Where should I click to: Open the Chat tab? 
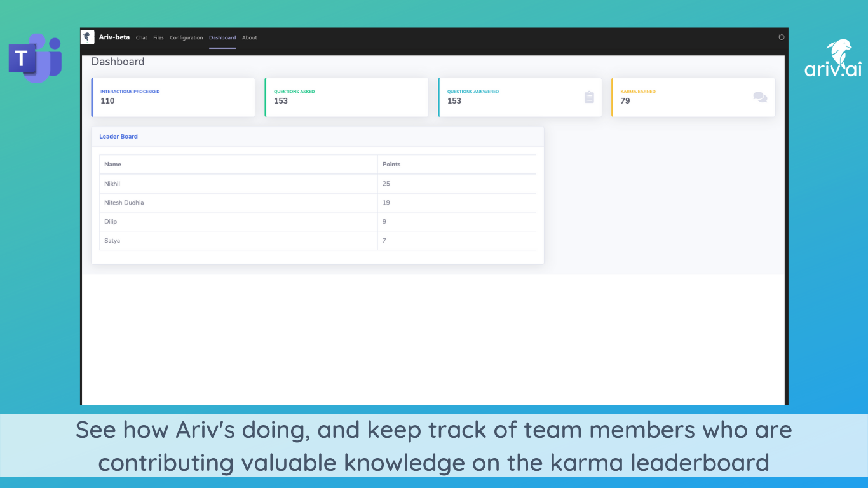pyautogui.click(x=141, y=37)
